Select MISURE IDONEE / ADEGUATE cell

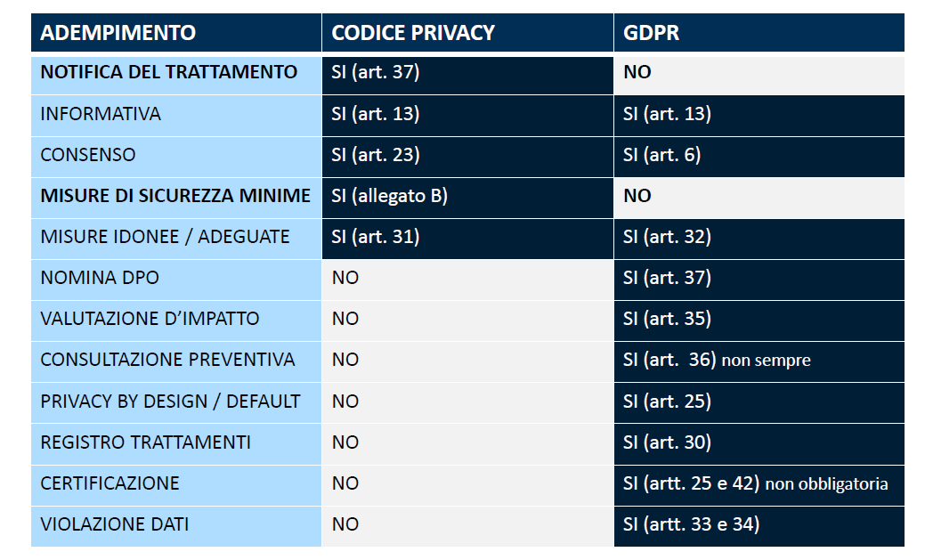(165, 237)
